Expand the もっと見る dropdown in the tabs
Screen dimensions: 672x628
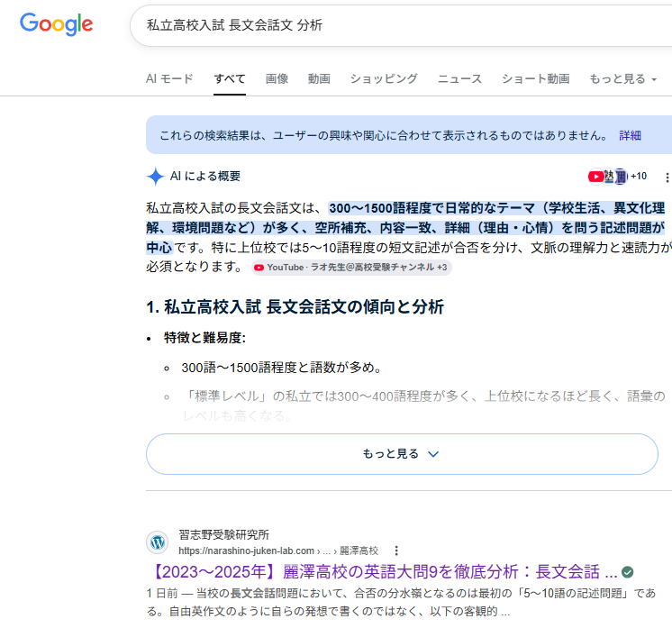click(x=622, y=79)
